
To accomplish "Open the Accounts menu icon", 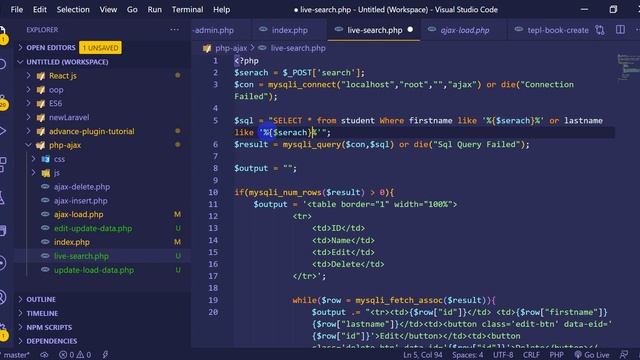I will [x=2, y=297].
